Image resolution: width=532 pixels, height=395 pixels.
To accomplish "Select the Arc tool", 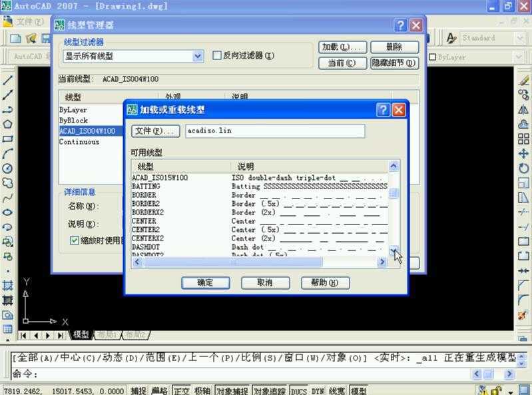I will click(7, 153).
